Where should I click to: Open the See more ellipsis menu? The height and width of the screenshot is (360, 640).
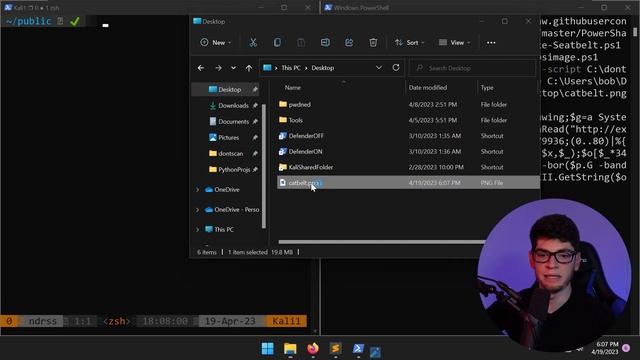(491, 42)
